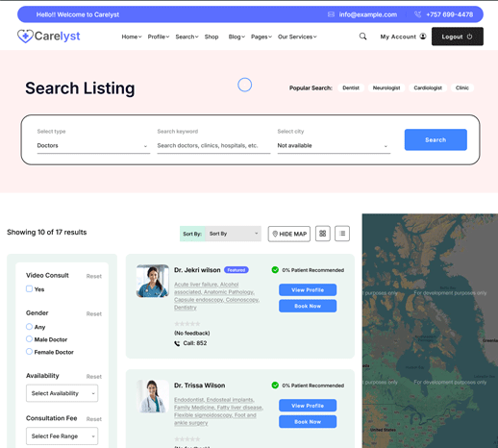Open Dr. Trissa Wilson's photo thumbnail
The height and width of the screenshot is (448, 498).
tap(153, 396)
